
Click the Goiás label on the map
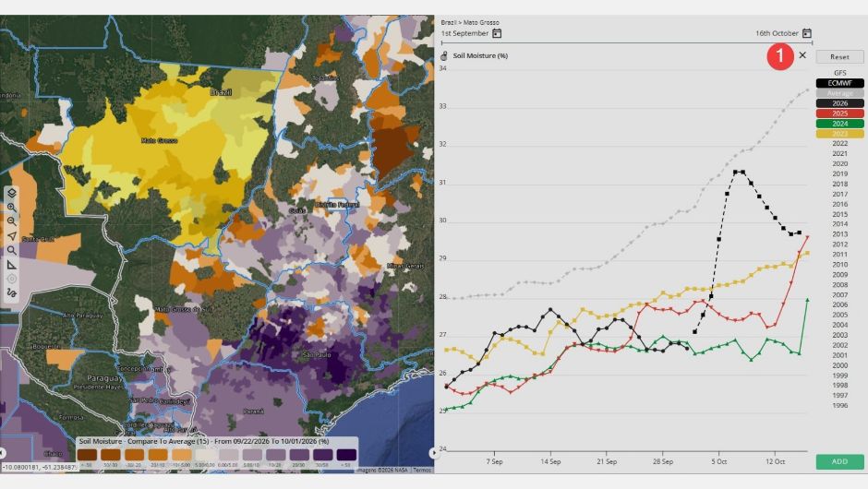click(297, 210)
